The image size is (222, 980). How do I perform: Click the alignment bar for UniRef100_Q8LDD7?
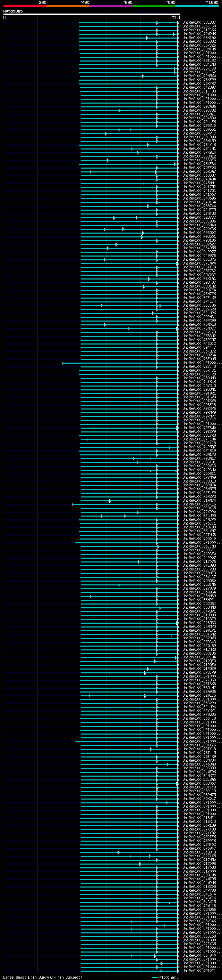[129, 23]
